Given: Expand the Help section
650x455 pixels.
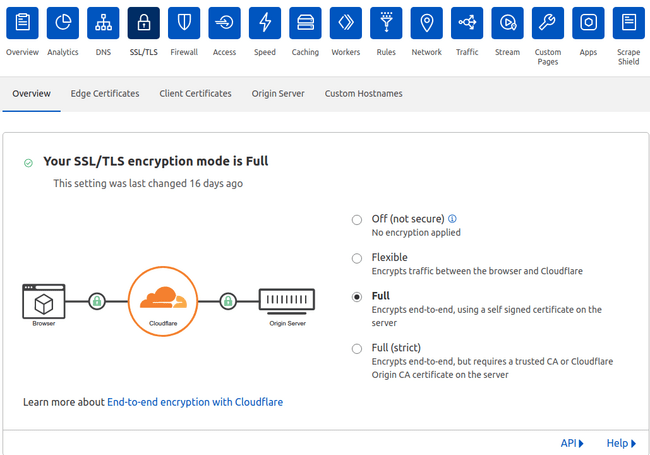Looking at the screenshot, I should click(x=621, y=443).
